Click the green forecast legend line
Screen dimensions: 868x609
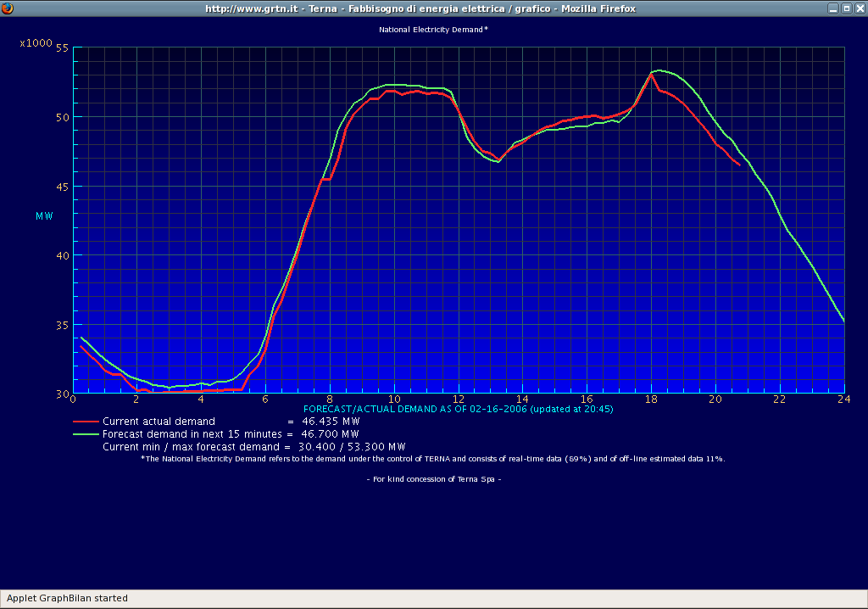[x=86, y=434]
